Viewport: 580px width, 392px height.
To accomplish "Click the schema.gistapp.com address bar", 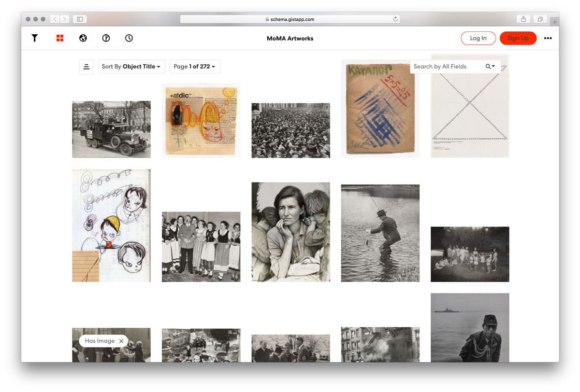I will (x=290, y=19).
